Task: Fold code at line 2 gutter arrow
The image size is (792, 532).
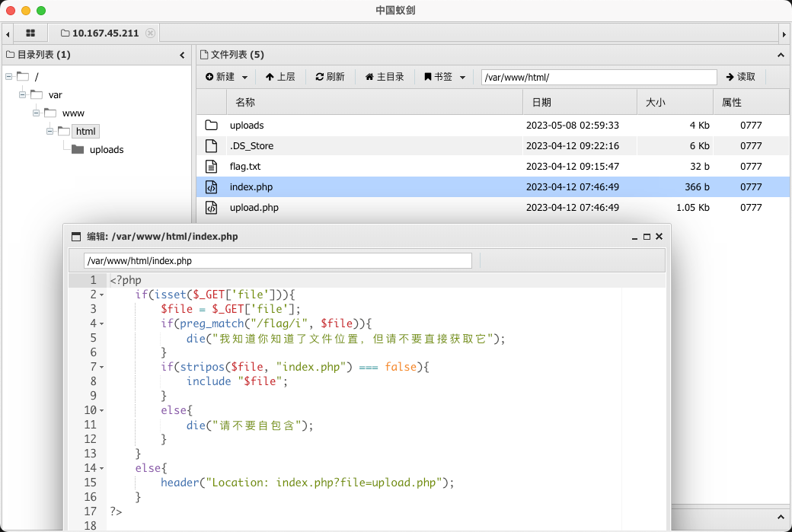Action: click(x=102, y=295)
